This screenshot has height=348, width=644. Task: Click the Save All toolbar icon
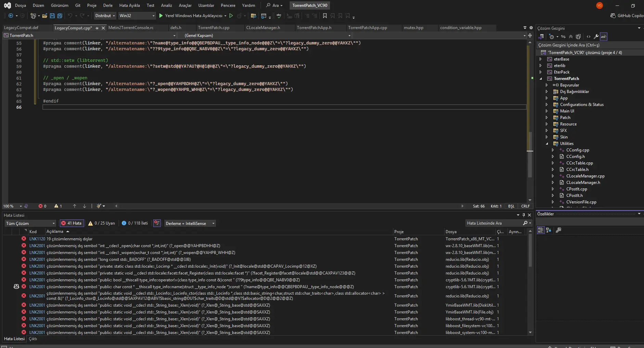tap(60, 16)
